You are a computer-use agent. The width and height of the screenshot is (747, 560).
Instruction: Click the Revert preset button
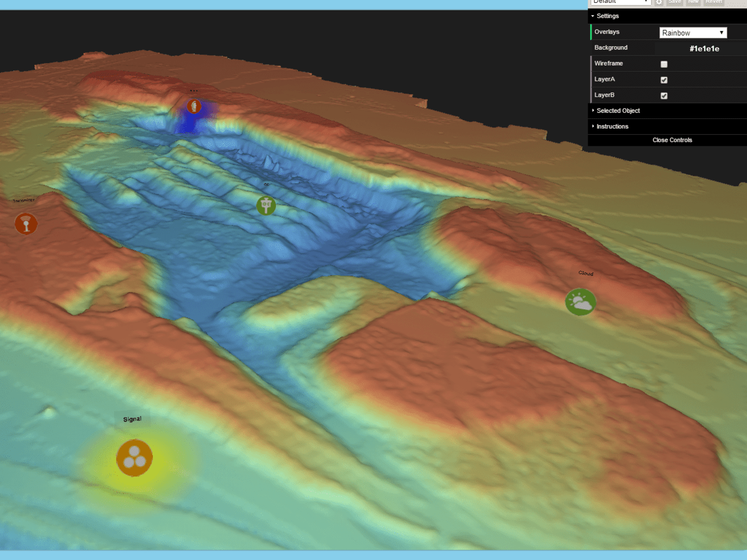click(714, 2)
